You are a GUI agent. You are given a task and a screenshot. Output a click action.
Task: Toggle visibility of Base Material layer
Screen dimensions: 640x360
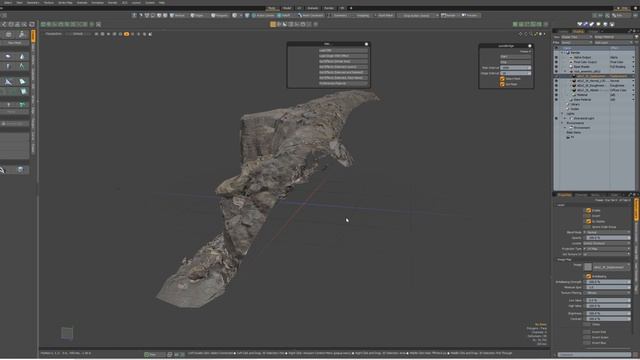point(556,100)
